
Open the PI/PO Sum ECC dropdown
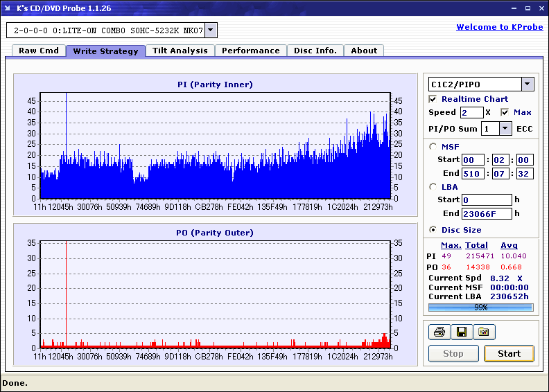(505, 129)
